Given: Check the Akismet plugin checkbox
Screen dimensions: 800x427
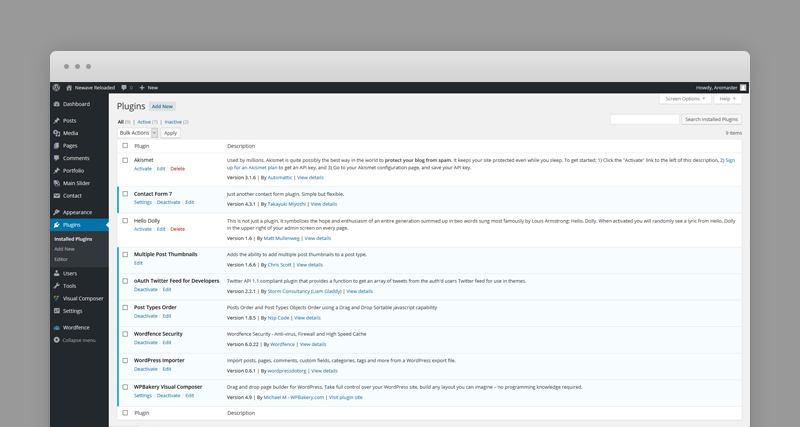Looking at the screenshot, I should 125,160.
